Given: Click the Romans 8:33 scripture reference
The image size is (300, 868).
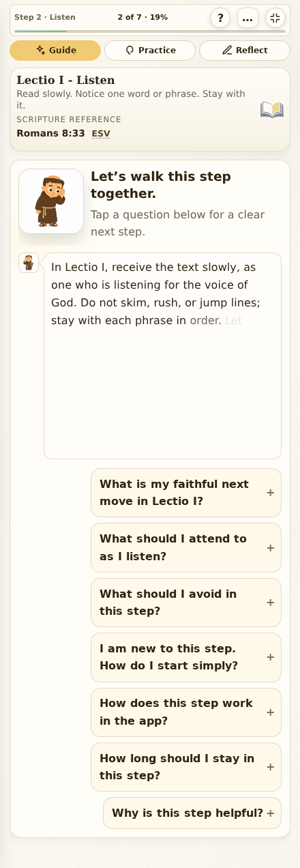Looking at the screenshot, I should click(50, 133).
